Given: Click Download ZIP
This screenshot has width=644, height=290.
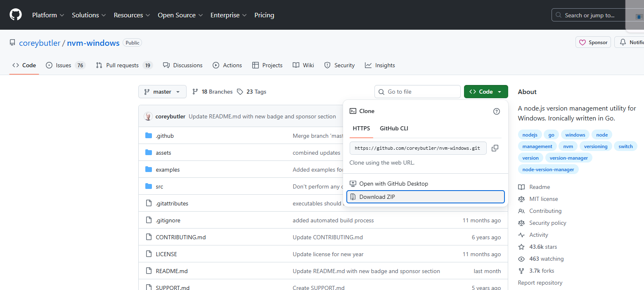Looking at the screenshot, I should coord(426,197).
